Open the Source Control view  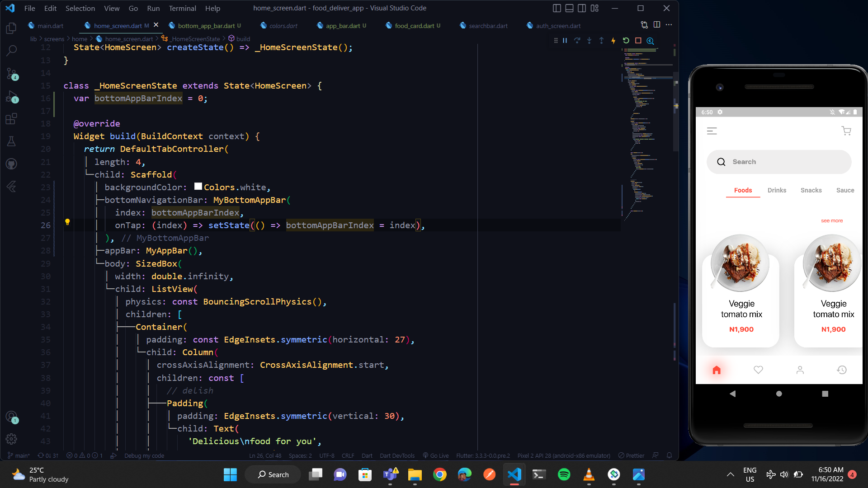[x=12, y=74]
